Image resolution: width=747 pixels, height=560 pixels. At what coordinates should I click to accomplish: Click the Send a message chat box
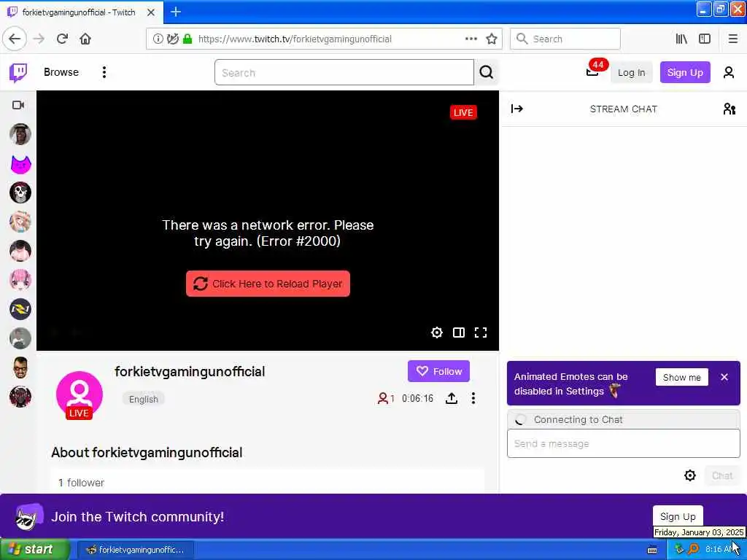coord(623,443)
